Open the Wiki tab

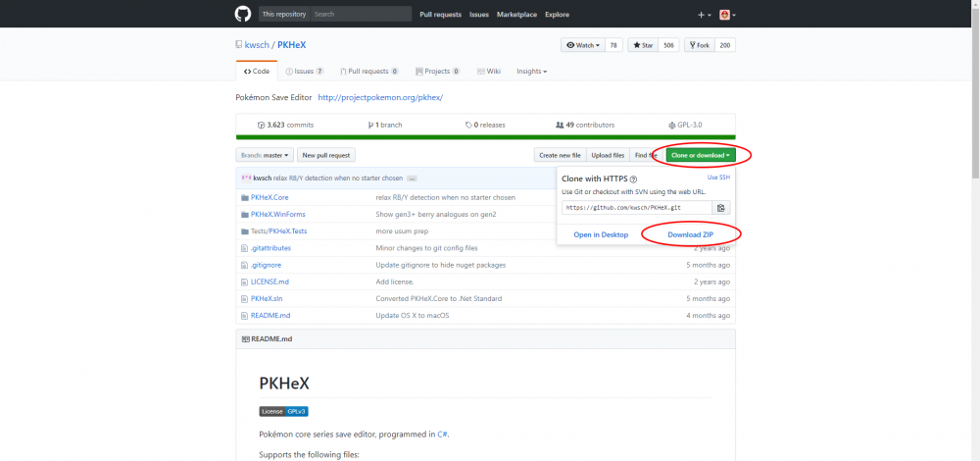tap(488, 72)
